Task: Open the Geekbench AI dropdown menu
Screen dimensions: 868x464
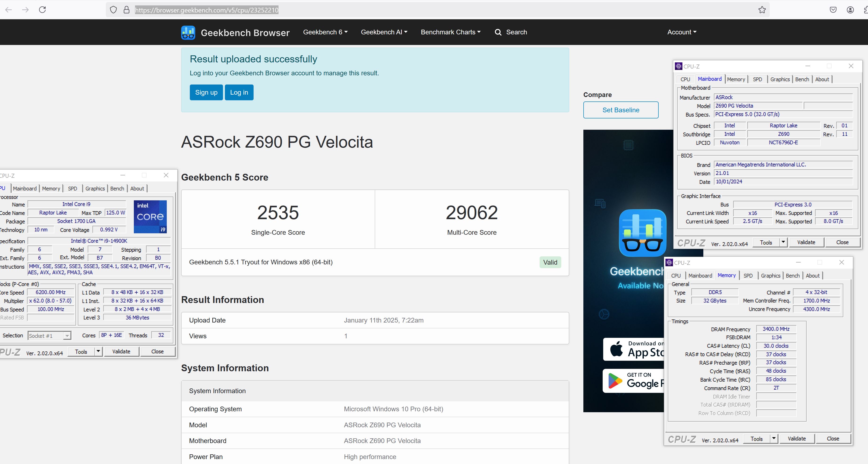Action: (384, 32)
